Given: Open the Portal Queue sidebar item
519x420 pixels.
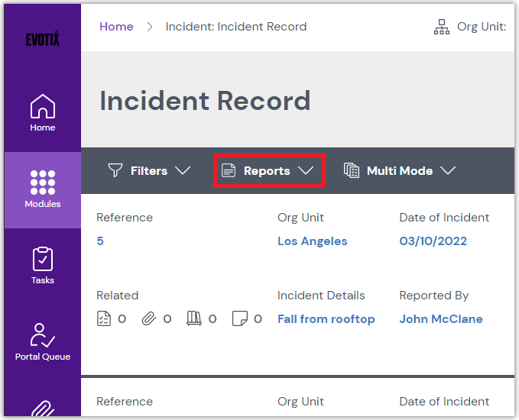Looking at the screenshot, I should click(42, 341).
